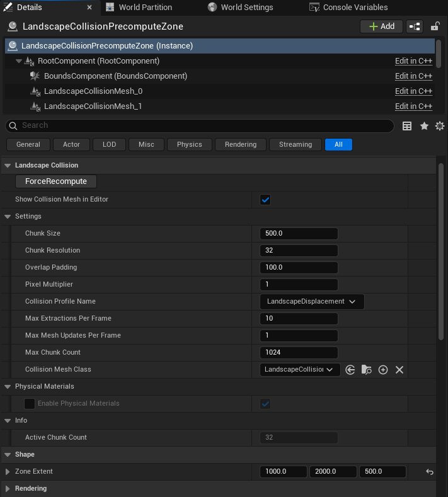Open Details view options gear icon
Image resolution: width=448 pixels, height=497 pixels.
pyautogui.click(x=440, y=126)
